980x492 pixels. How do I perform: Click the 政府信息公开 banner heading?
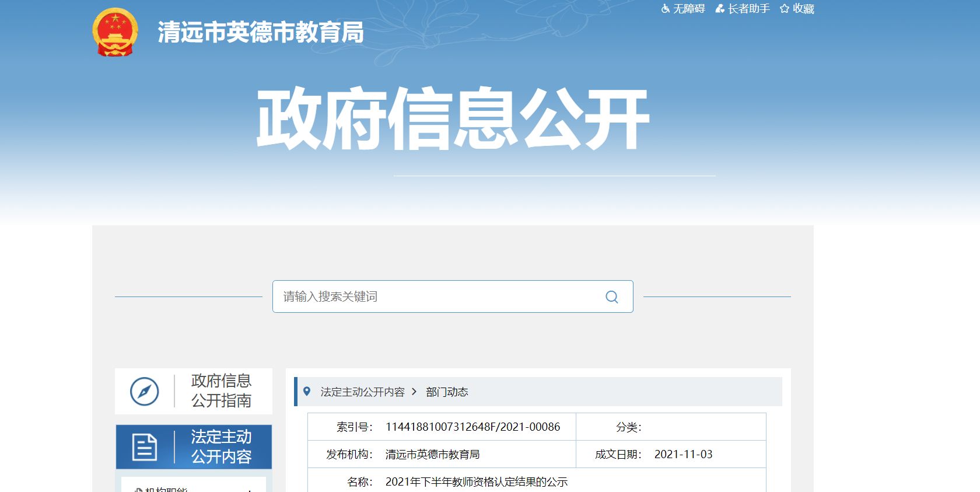click(453, 118)
